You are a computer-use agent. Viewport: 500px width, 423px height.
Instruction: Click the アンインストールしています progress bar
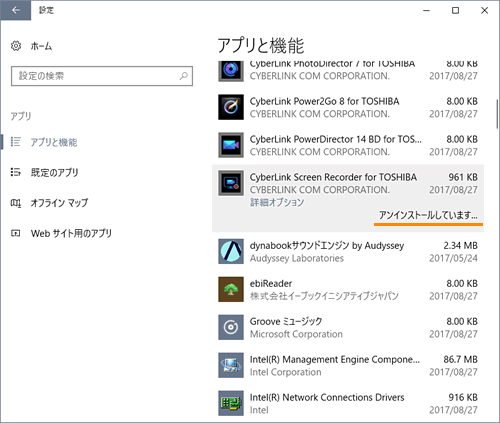pyautogui.click(x=428, y=225)
